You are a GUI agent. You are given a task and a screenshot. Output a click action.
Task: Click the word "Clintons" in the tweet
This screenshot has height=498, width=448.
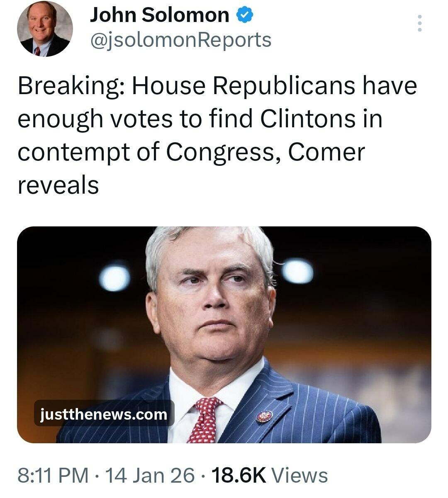[308, 119]
